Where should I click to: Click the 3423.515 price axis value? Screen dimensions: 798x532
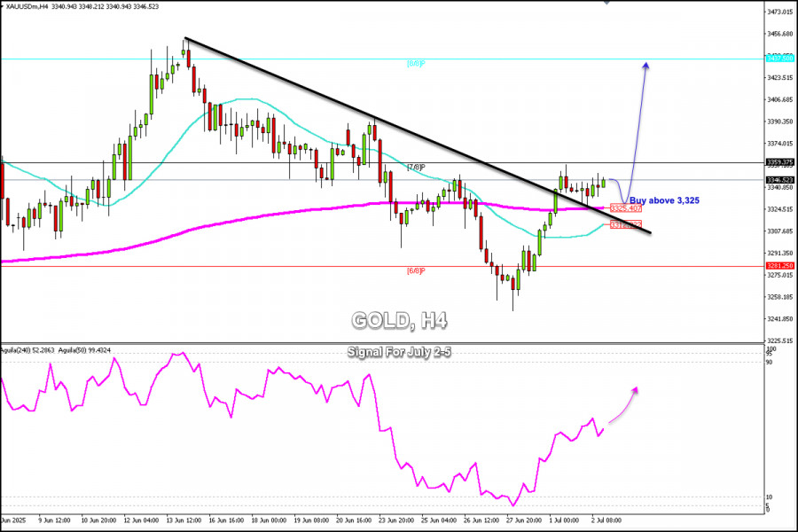780,77
